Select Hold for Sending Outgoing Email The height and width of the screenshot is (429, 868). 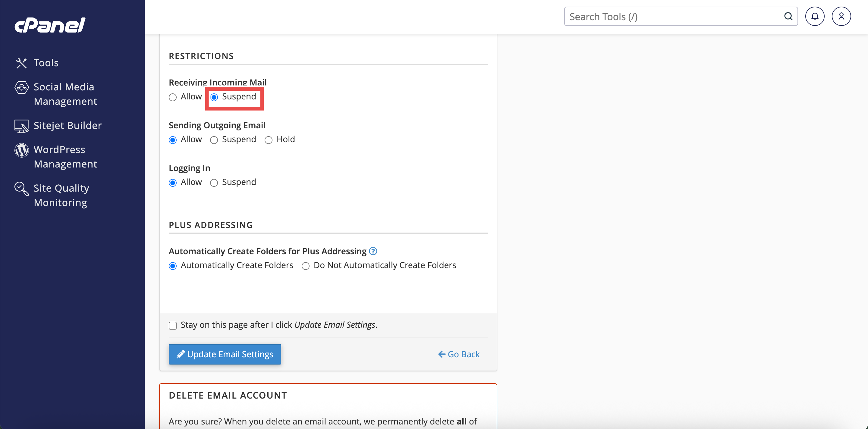click(x=268, y=140)
